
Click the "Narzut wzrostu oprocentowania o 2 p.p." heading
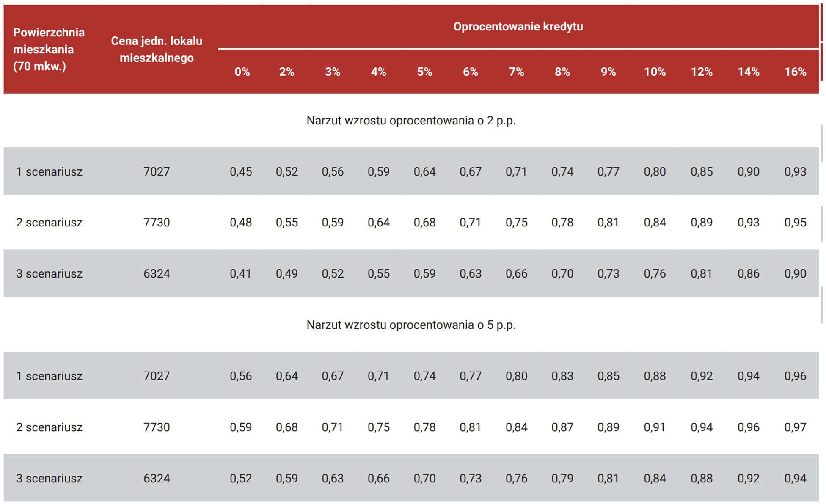coord(411,121)
